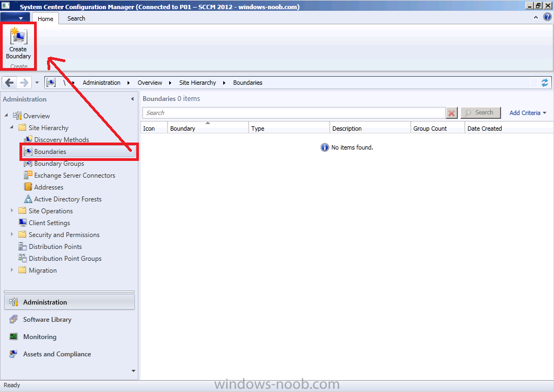The height and width of the screenshot is (392, 554).
Task: Switch to the Search ribbon tab
Action: 76,18
